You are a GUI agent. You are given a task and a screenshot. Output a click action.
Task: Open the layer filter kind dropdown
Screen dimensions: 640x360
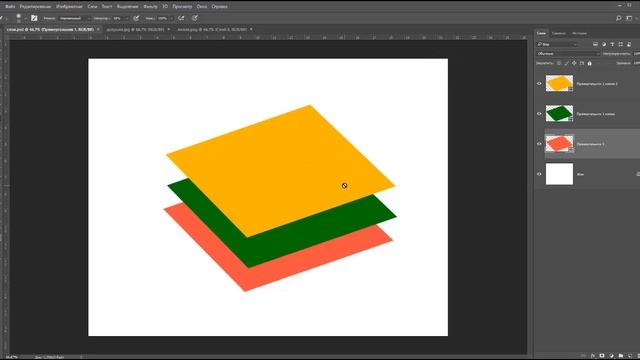[x=557, y=44]
